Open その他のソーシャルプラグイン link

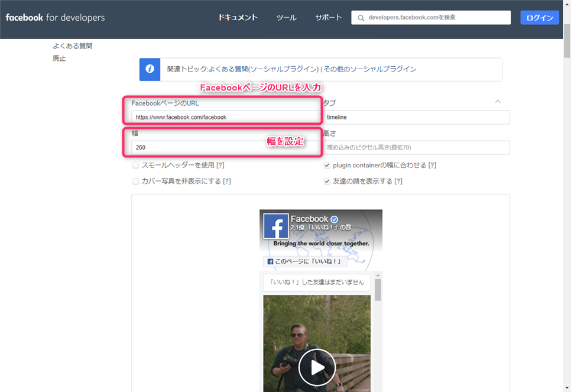coord(369,69)
